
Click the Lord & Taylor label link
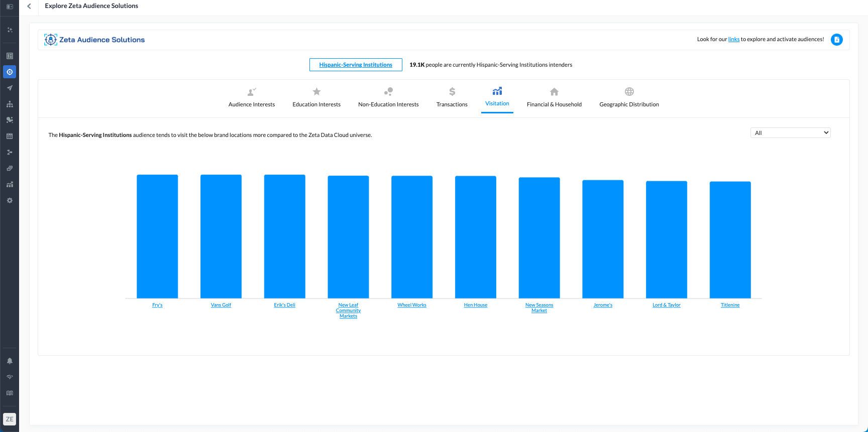pyautogui.click(x=666, y=305)
